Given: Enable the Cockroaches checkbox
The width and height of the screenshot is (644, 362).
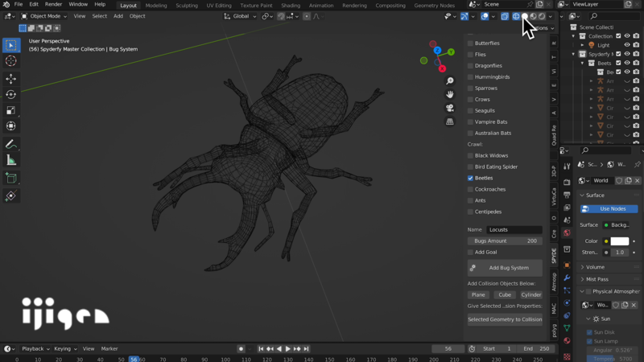Looking at the screenshot, I should pyautogui.click(x=470, y=189).
